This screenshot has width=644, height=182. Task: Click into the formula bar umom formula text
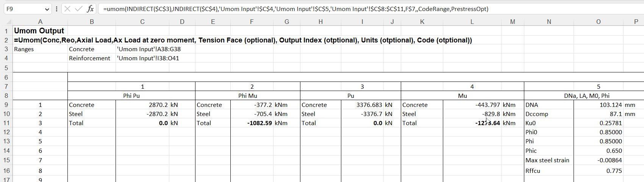coord(295,9)
